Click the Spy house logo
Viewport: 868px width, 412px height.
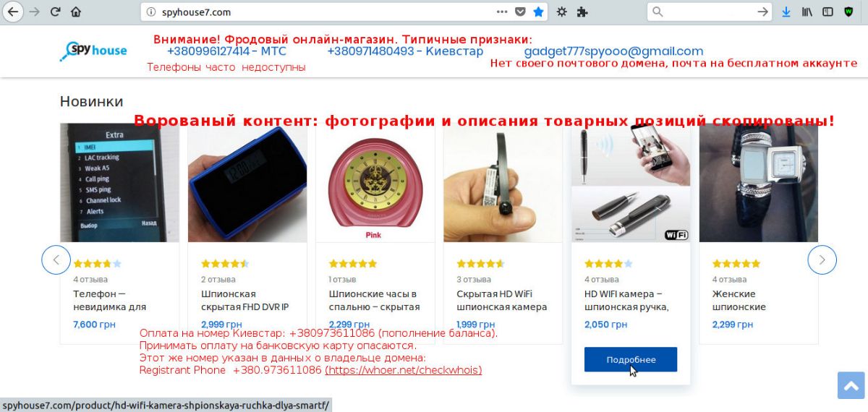coord(93,51)
